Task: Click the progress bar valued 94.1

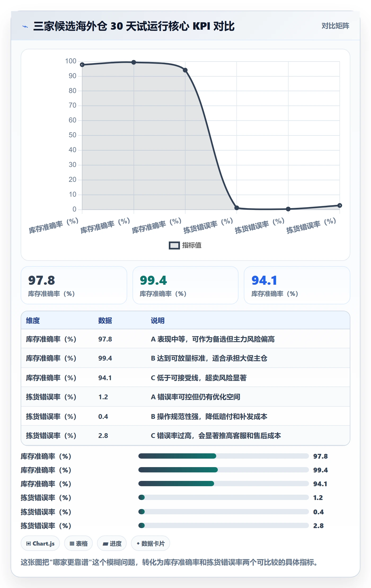Action: tap(223, 484)
